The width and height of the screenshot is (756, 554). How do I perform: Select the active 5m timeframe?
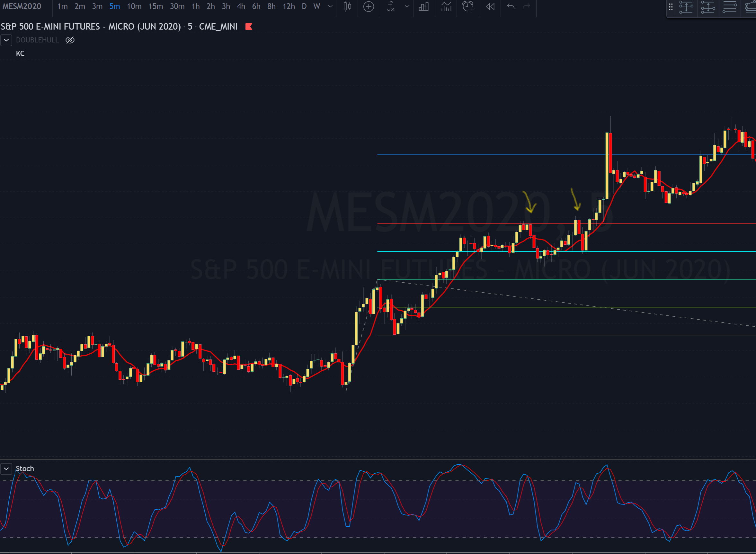(115, 7)
